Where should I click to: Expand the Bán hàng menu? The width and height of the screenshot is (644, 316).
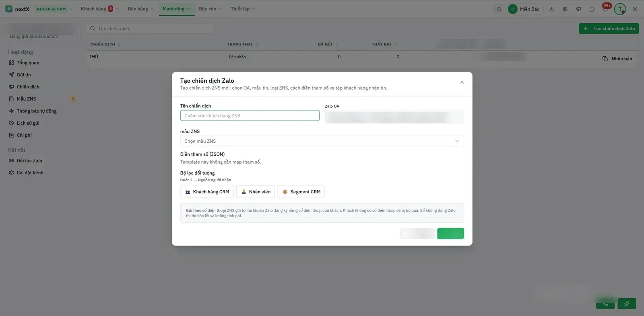click(140, 9)
